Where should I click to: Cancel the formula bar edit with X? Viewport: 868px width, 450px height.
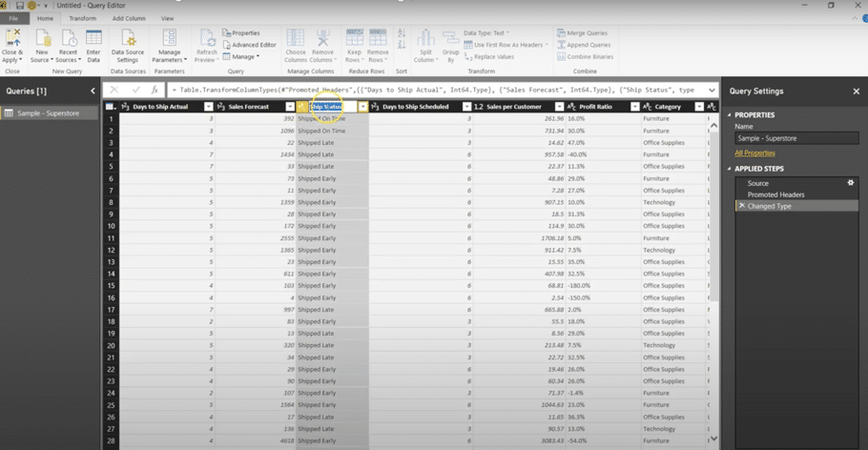[x=114, y=90]
